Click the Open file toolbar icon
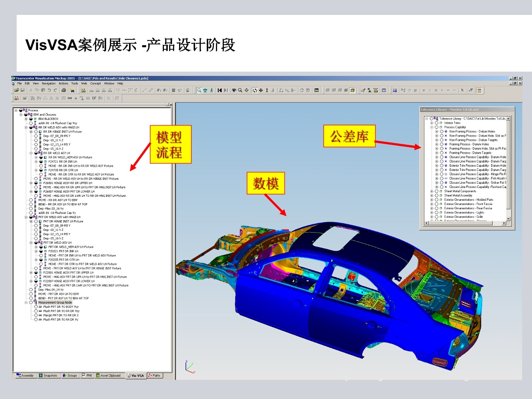 point(16,90)
